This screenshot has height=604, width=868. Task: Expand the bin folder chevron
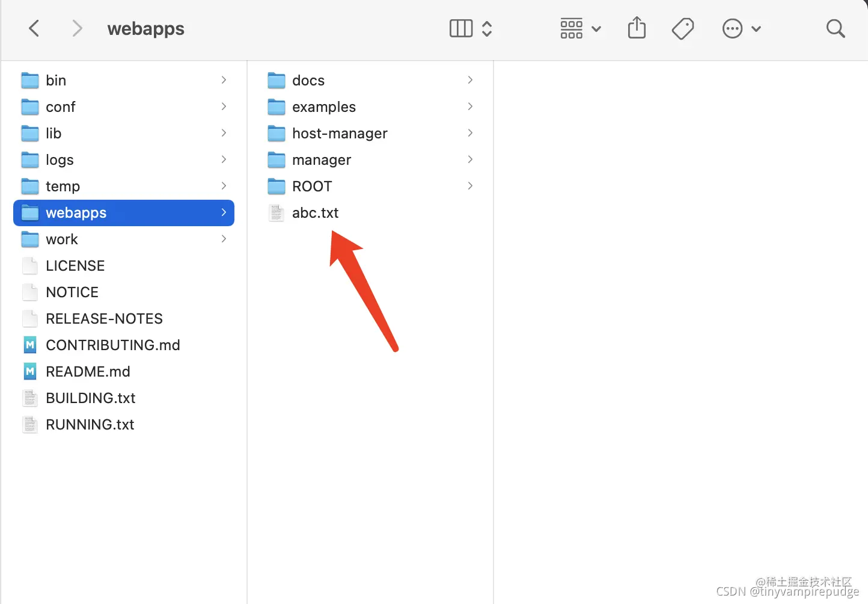pos(224,80)
